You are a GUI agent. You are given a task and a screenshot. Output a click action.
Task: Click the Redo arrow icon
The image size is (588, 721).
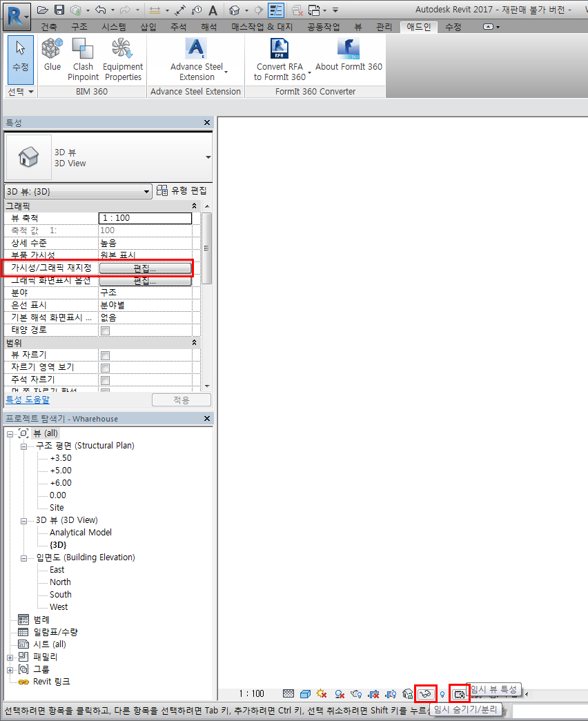tap(126, 10)
